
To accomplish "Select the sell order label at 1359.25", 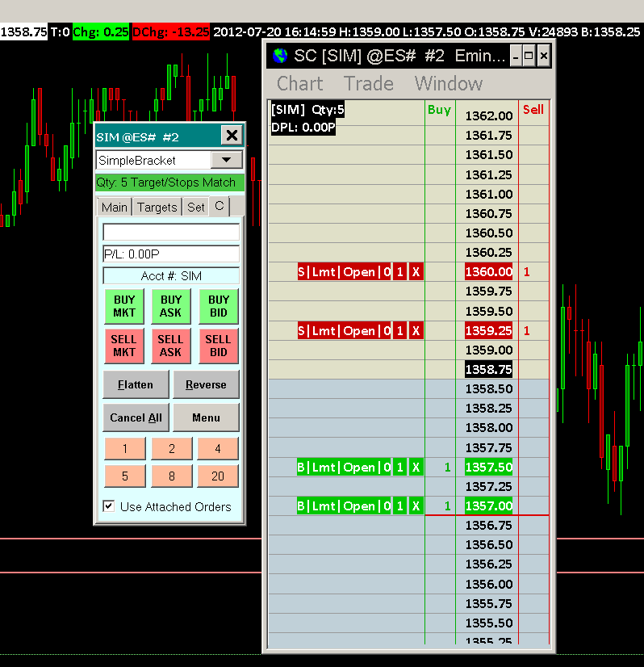I will coord(344,330).
